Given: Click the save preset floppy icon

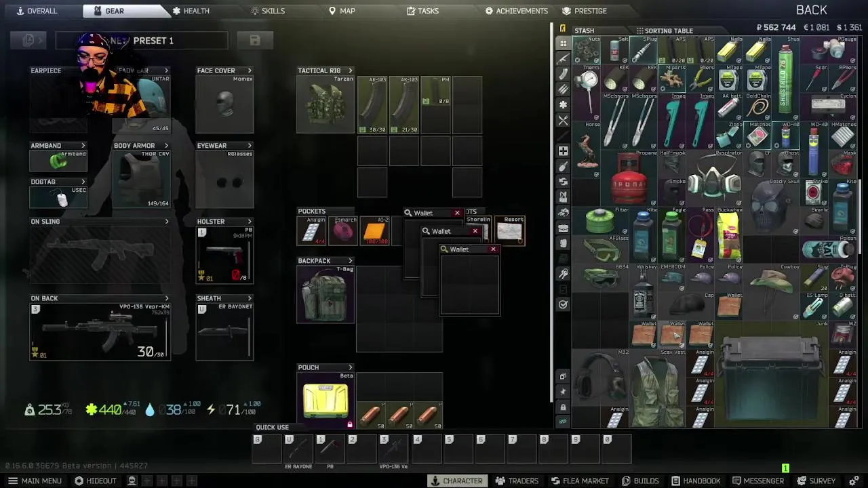Looking at the screenshot, I should click(255, 41).
